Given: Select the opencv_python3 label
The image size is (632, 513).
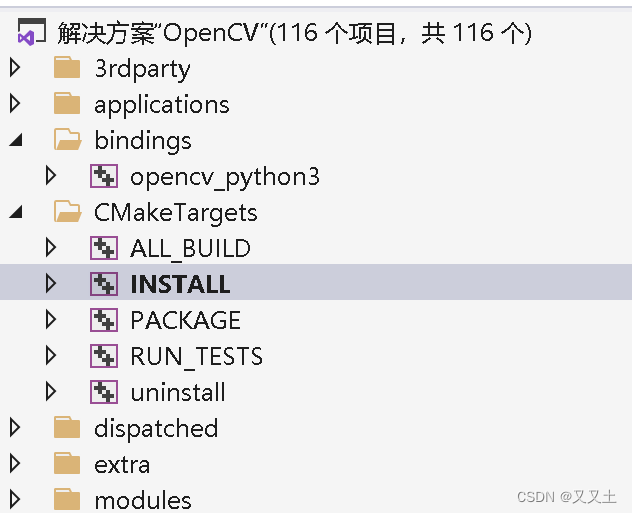Looking at the screenshot, I should click(x=225, y=177).
